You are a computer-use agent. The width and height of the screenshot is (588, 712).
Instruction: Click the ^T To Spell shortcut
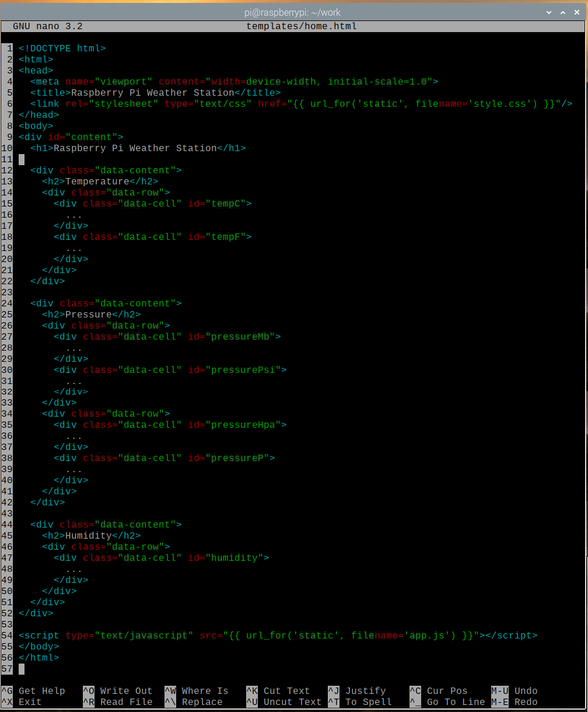point(360,702)
